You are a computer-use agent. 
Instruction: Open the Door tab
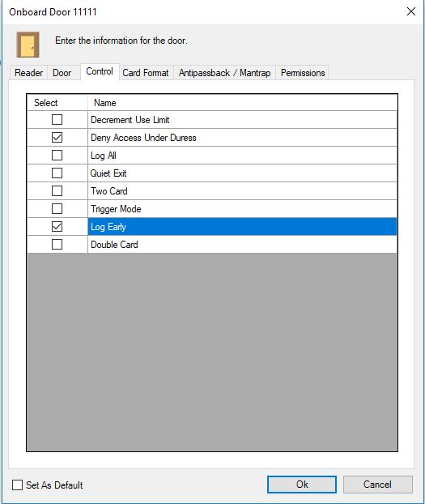pyautogui.click(x=62, y=73)
